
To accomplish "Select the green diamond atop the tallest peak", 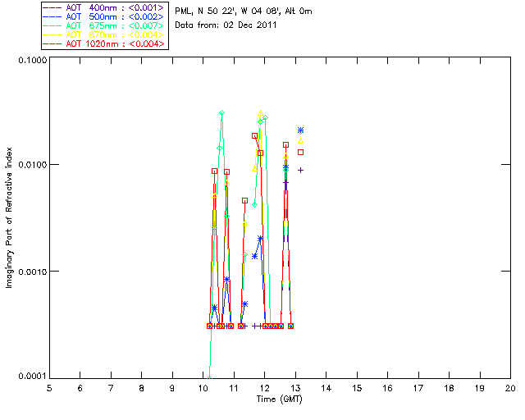I will pos(221,112).
